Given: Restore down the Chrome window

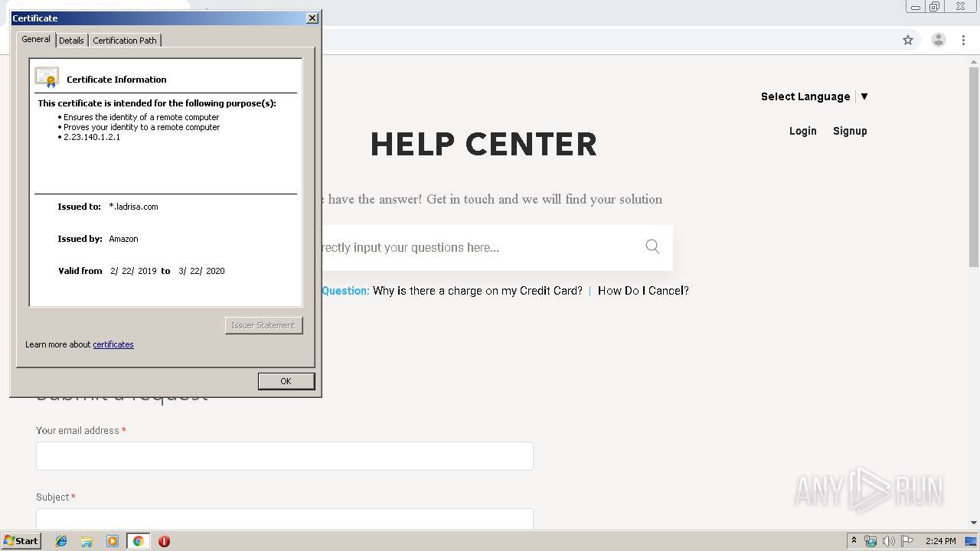Looking at the screenshot, I should (x=934, y=6).
